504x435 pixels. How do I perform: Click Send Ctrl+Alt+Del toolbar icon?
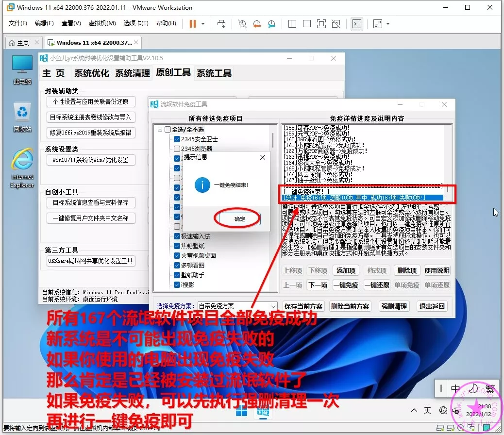[221, 24]
